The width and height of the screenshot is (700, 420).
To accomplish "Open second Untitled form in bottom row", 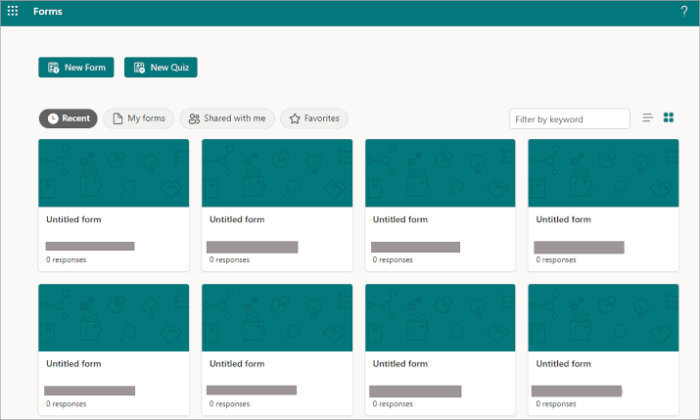I will point(277,349).
